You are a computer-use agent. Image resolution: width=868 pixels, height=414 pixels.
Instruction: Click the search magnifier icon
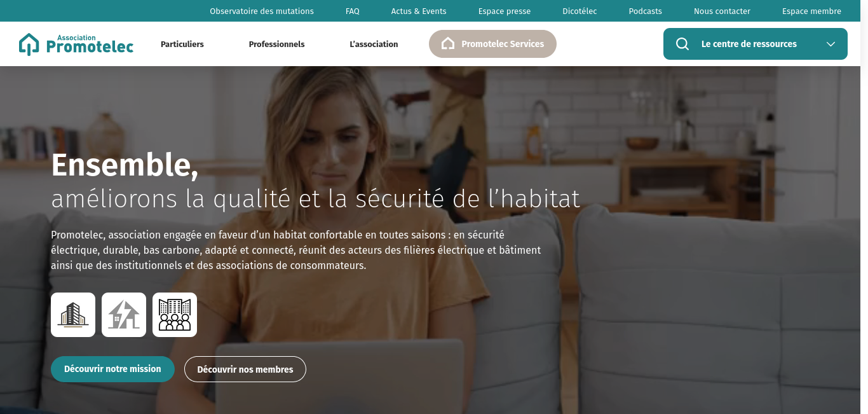[x=682, y=44]
